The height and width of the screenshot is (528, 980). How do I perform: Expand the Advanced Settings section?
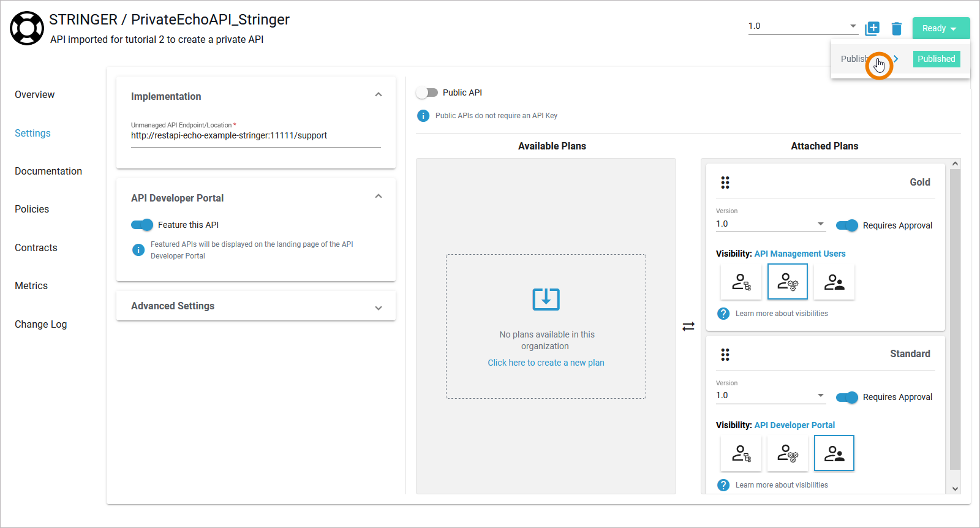tap(378, 307)
